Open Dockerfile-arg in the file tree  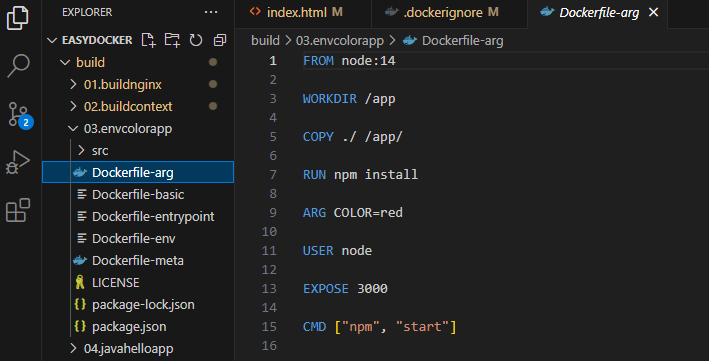tap(138, 172)
